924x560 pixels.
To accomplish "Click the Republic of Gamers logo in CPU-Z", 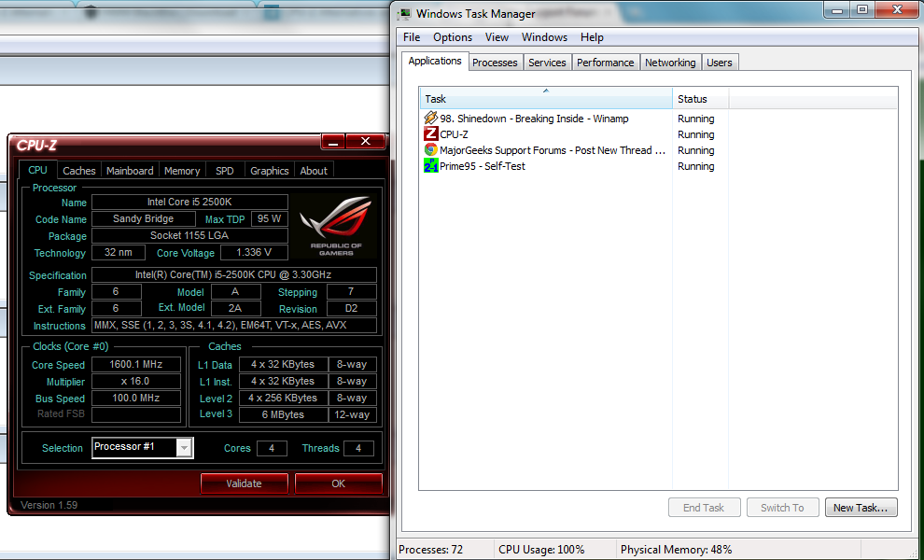I will click(334, 227).
